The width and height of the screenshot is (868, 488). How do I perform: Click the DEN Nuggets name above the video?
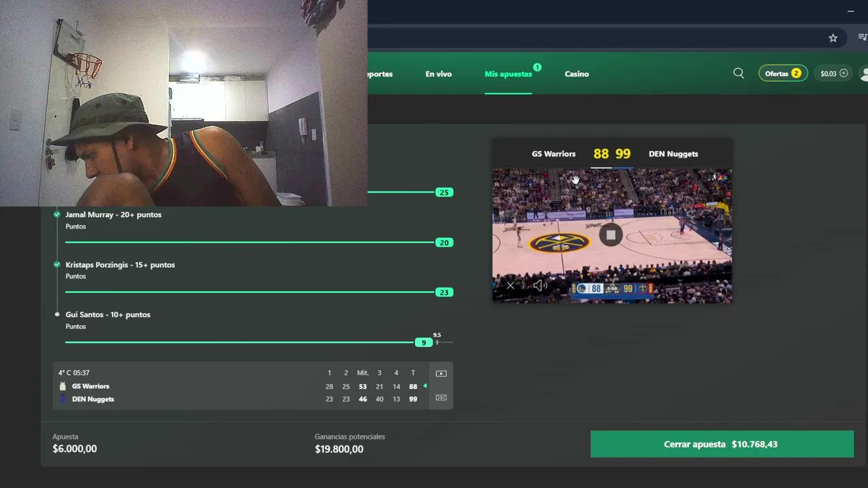(x=673, y=154)
